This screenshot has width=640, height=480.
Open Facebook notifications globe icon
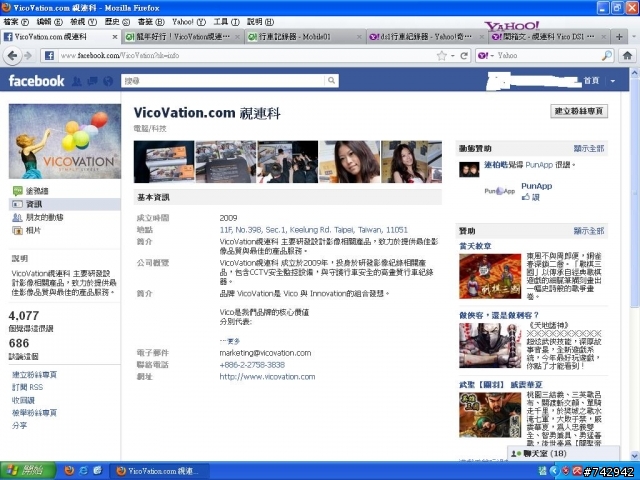[108, 81]
